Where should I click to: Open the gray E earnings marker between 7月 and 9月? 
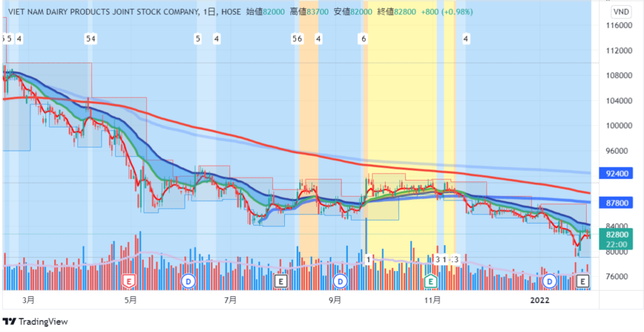tap(280, 282)
